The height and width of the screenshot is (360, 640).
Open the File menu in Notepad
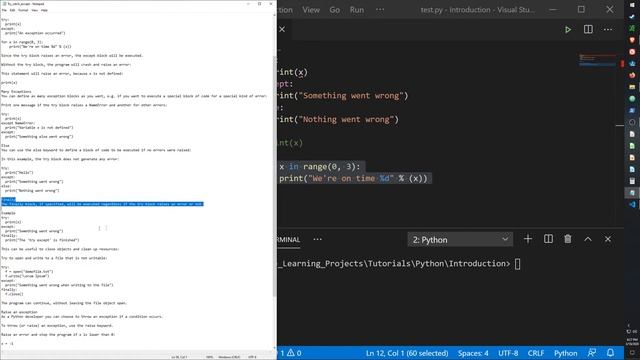point(4,10)
